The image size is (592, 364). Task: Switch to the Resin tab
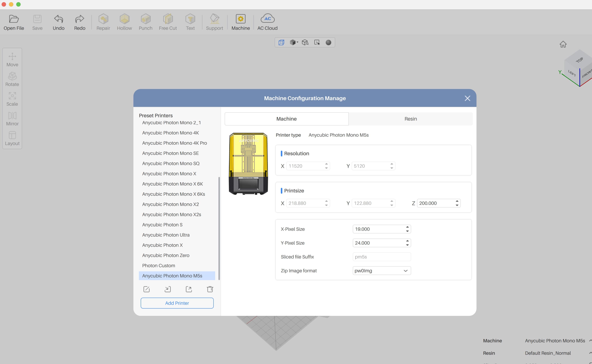point(410,119)
